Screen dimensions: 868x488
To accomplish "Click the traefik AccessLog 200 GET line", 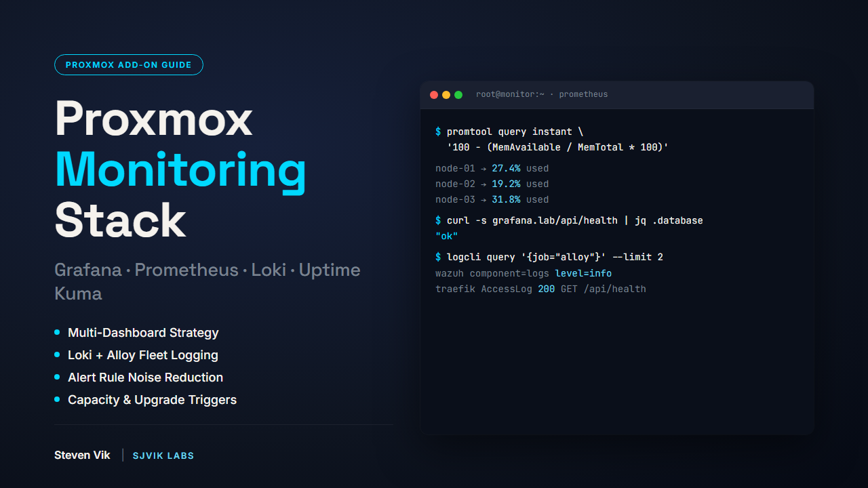I will 540,289.
